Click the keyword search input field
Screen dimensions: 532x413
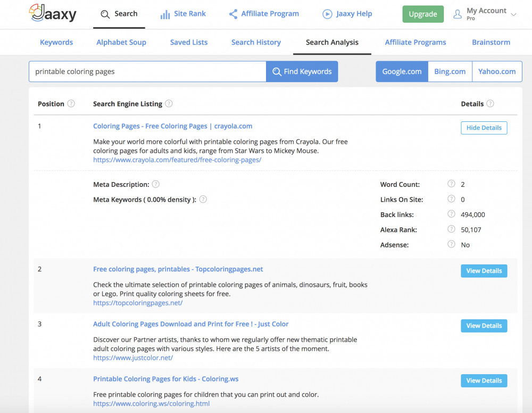pyautogui.click(x=147, y=72)
